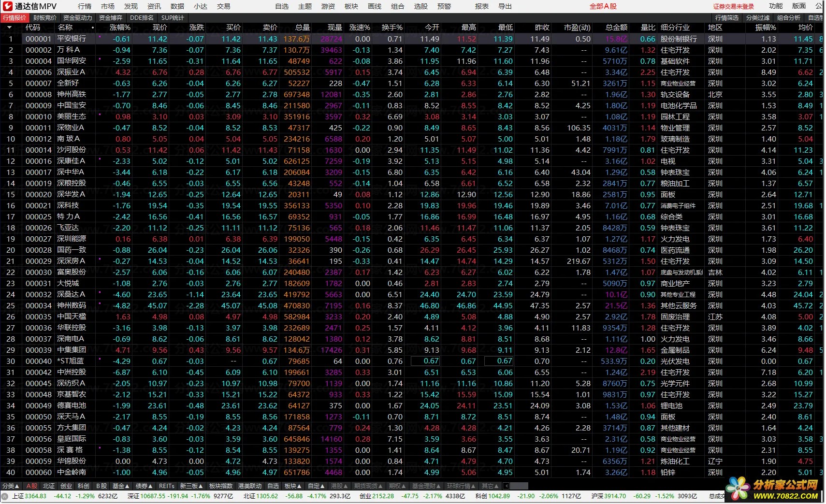826x504 pixels.
Task: Sort by the 现价 column header
Action: pyautogui.click(x=160, y=28)
